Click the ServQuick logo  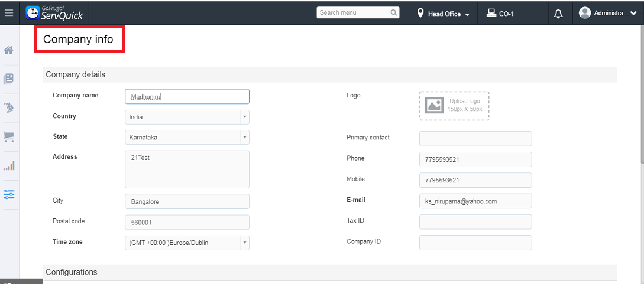click(x=54, y=12)
